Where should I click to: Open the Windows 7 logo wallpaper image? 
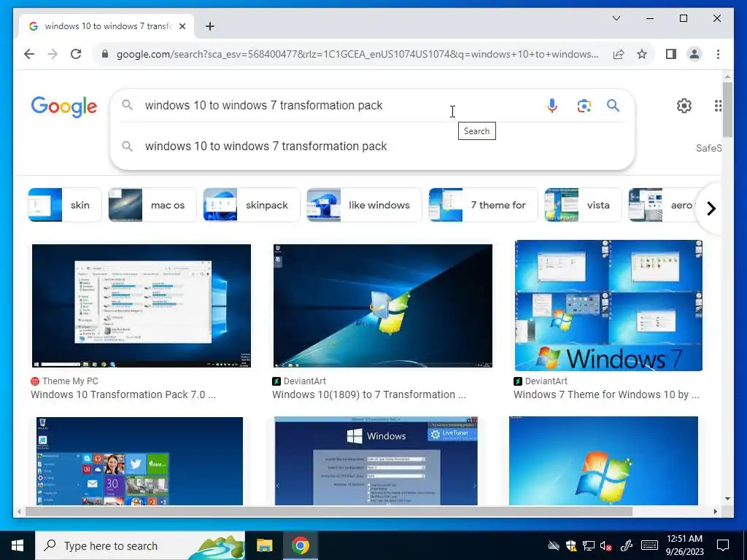click(x=603, y=461)
